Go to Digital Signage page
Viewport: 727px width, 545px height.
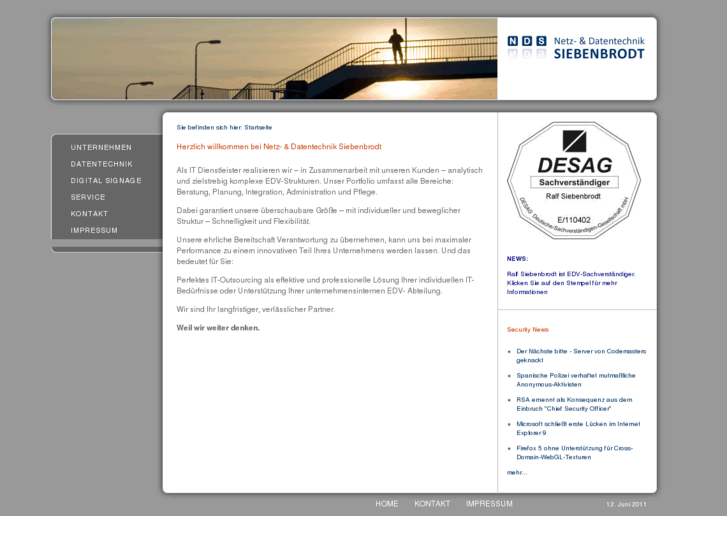pos(106,180)
